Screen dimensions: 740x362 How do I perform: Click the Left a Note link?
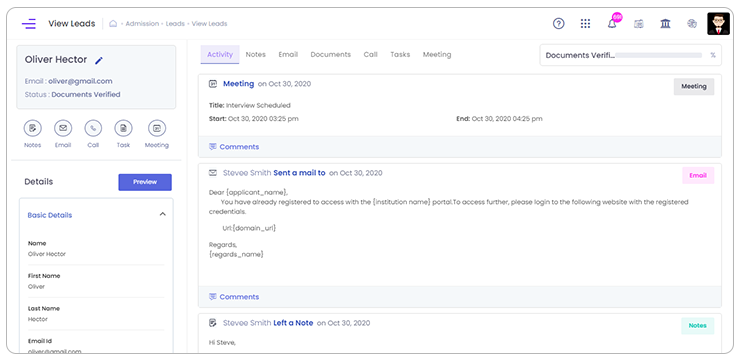tap(293, 323)
